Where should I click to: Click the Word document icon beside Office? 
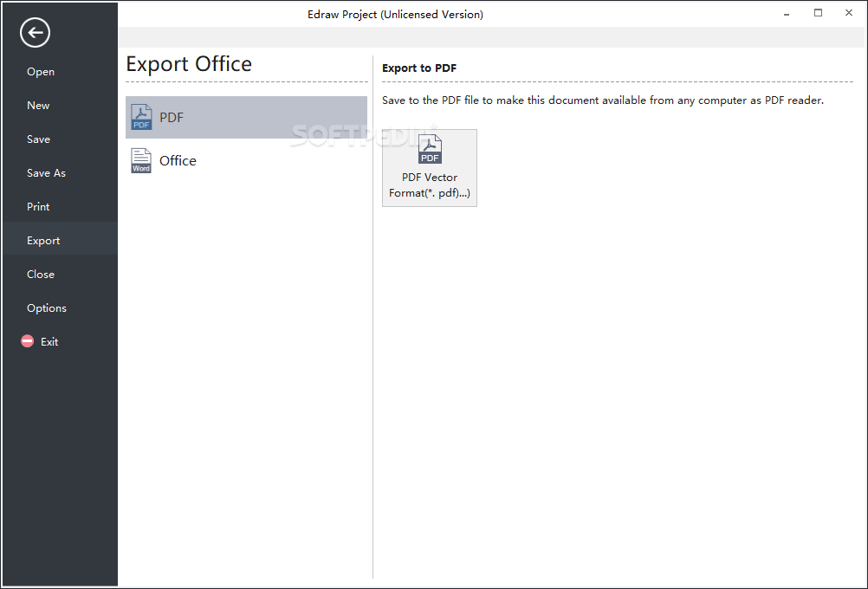[x=141, y=160]
